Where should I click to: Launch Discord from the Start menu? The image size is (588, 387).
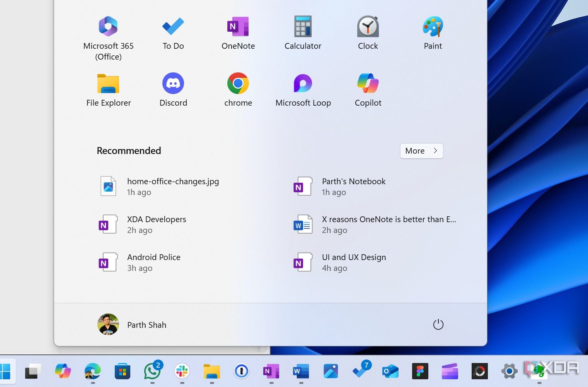(x=173, y=90)
